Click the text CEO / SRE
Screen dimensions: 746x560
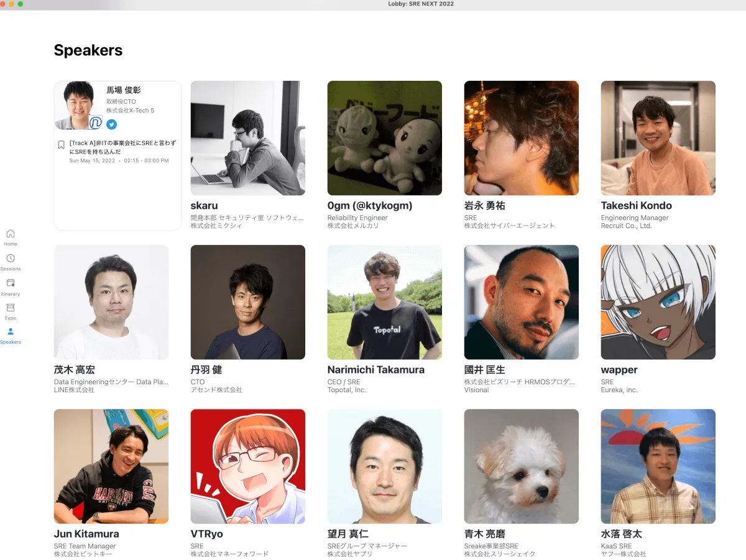click(x=344, y=382)
